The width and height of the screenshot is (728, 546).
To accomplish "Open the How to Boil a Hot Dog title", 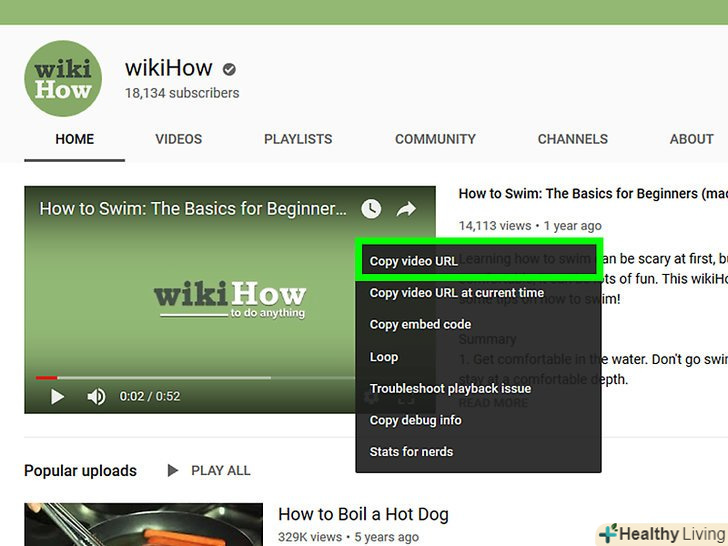I will [363, 514].
